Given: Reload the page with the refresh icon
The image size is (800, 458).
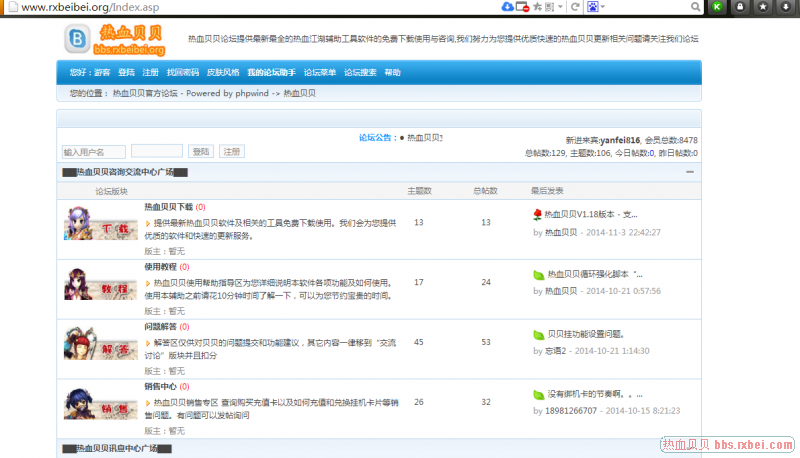Looking at the screenshot, I should coord(574,7).
